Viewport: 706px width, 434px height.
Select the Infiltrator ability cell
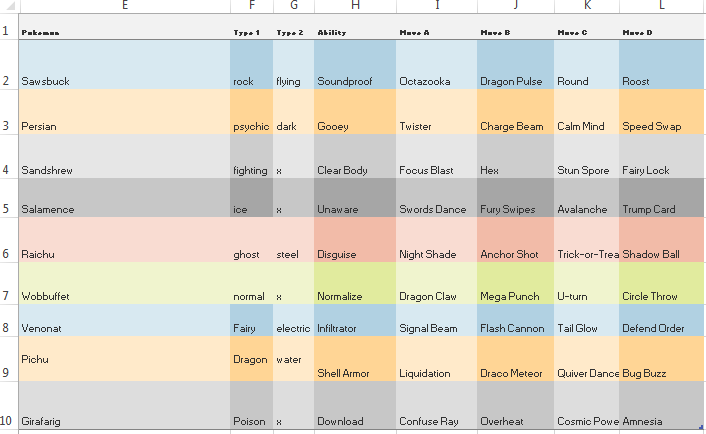pyautogui.click(x=355, y=320)
